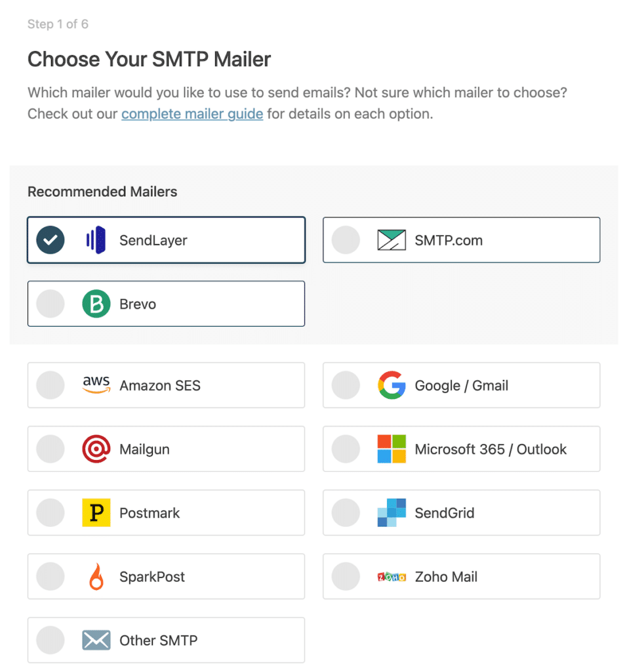Viewport: 627px width, 672px height.
Task: Click the SendGrid blue logo
Action: 392,513
